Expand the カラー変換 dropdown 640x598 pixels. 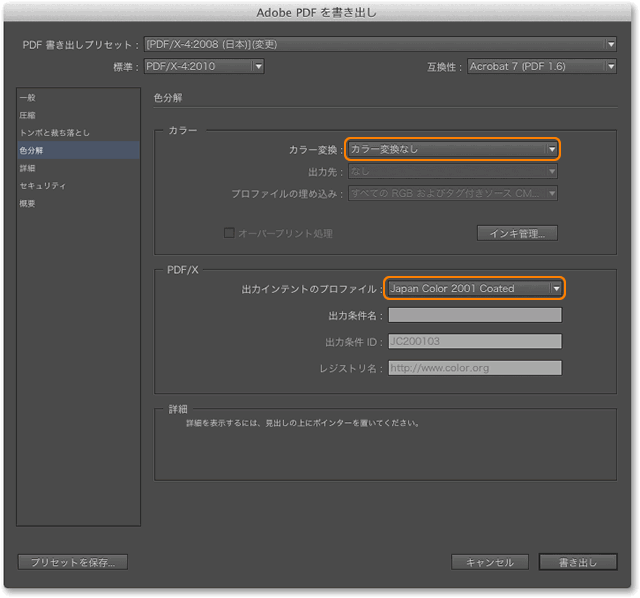click(452, 149)
